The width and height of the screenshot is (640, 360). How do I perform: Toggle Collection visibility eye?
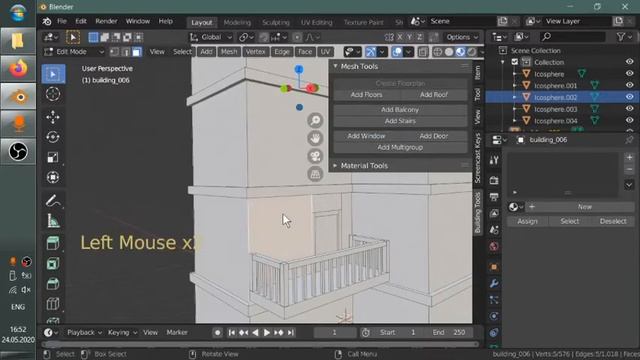629,62
